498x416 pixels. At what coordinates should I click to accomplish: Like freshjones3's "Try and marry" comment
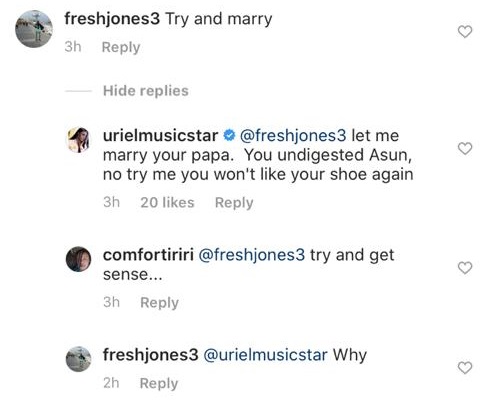pyautogui.click(x=465, y=32)
